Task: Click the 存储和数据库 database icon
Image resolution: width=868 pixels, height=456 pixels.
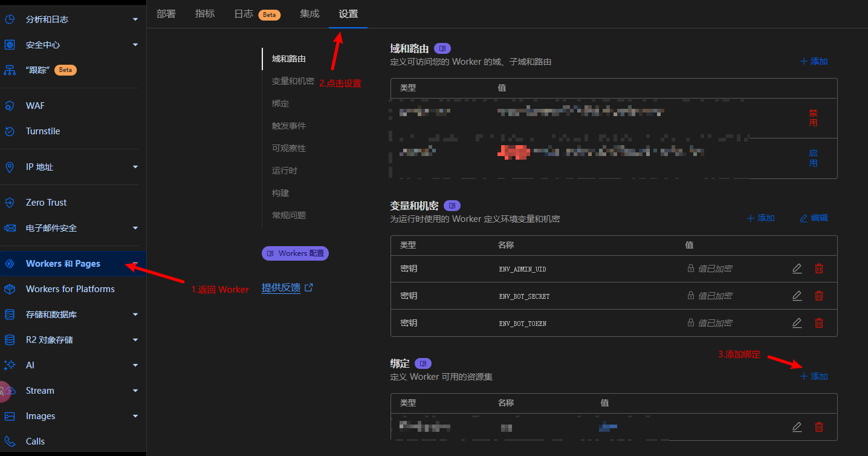Action: point(10,314)
